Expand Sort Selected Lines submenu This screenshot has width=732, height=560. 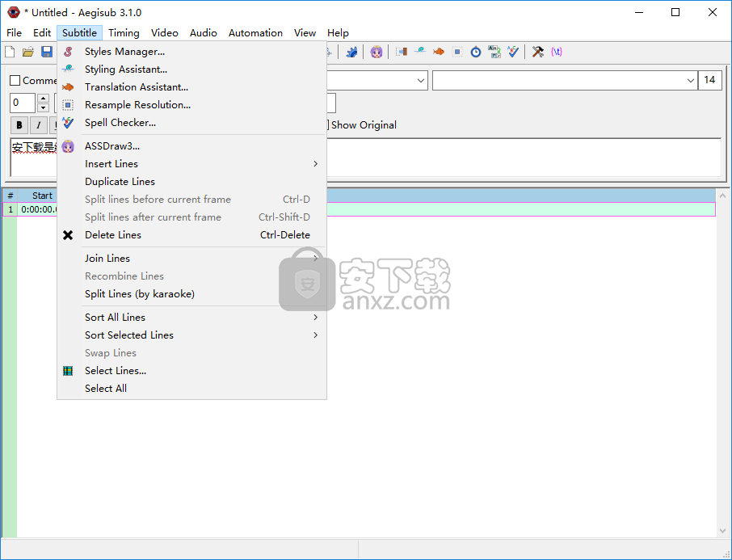[x=191, y=335]
